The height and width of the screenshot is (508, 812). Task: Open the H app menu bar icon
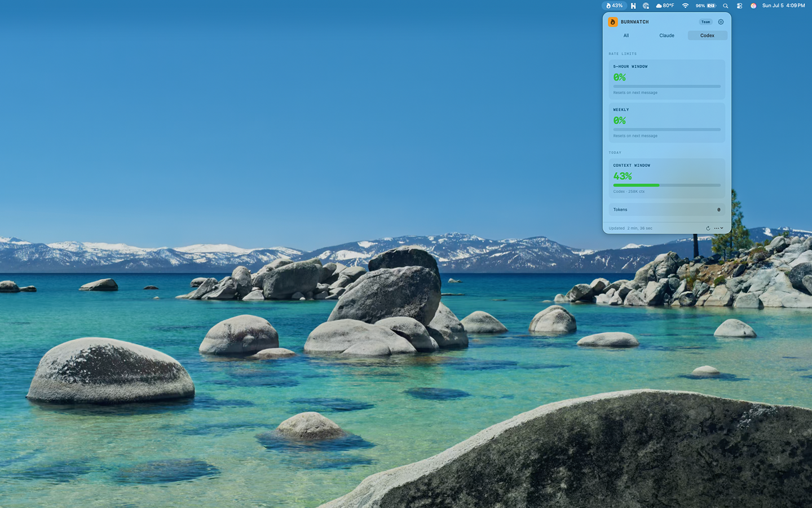[x=633, y=6]
